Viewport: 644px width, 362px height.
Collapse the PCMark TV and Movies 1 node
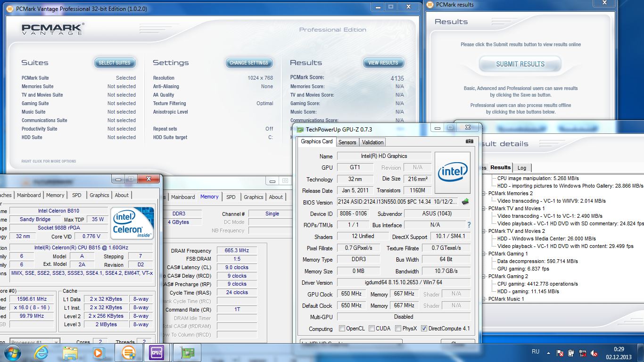[x=485, y=208]
